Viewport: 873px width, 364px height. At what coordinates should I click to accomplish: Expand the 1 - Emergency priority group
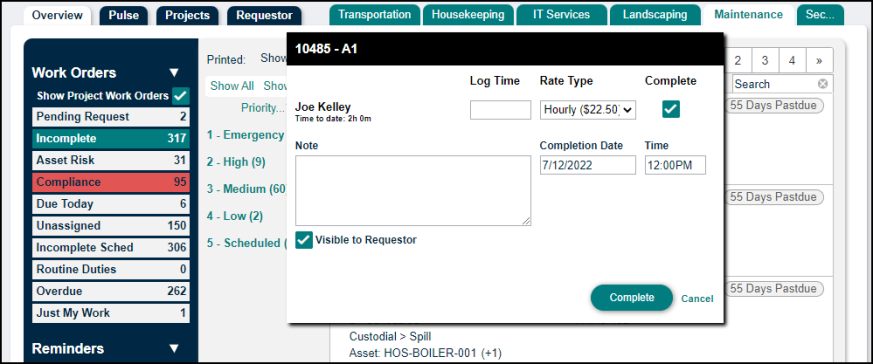coord(246,135)
